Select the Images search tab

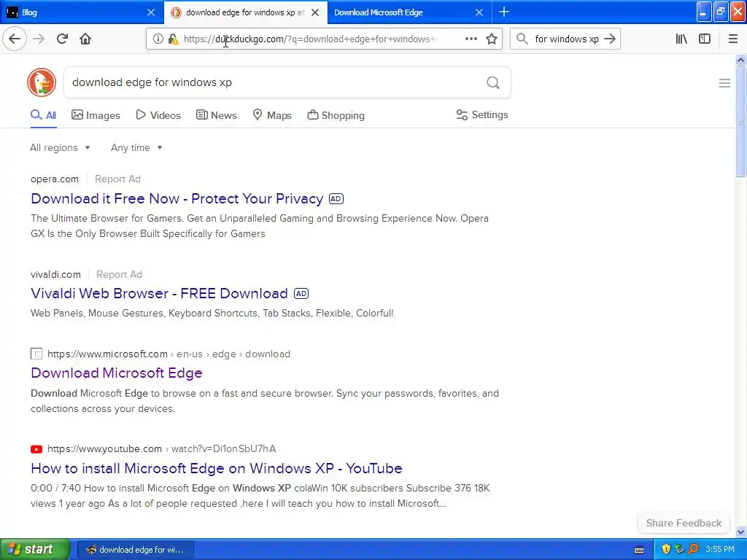coord(96,115)
